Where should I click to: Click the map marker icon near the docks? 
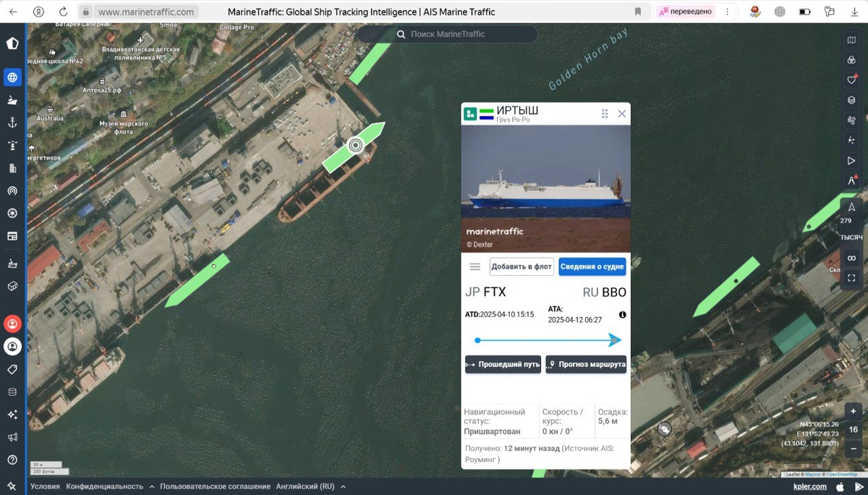(x=664, y=429)
